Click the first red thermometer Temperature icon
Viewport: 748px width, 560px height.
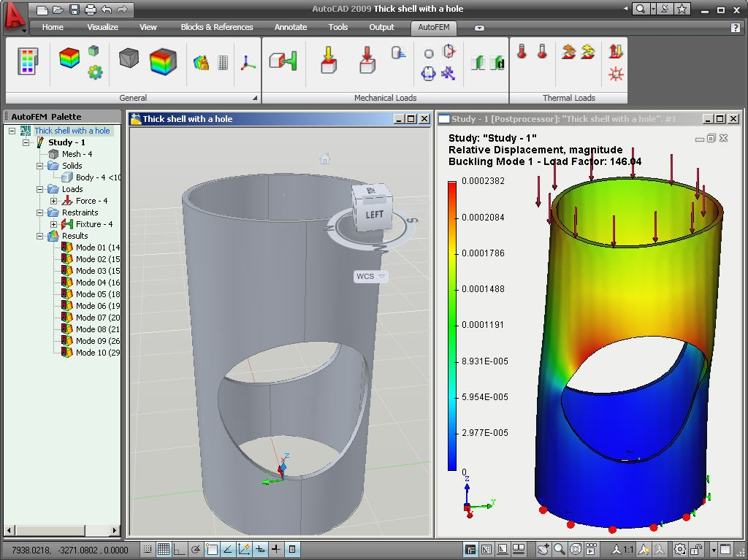click(x=522, y=51)
